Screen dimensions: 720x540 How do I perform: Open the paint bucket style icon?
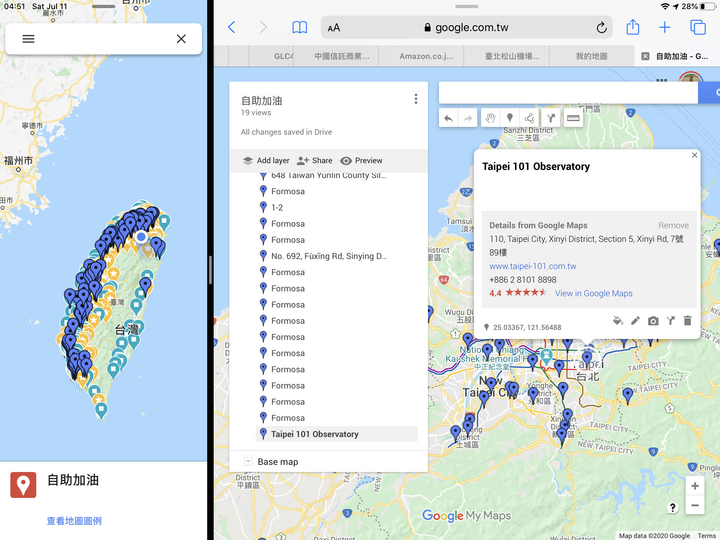[618, 321]
